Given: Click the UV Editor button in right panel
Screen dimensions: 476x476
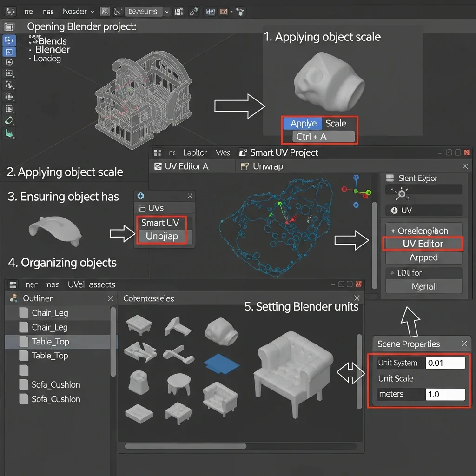Looking at the screenshot, I should [x=423, y=244].
